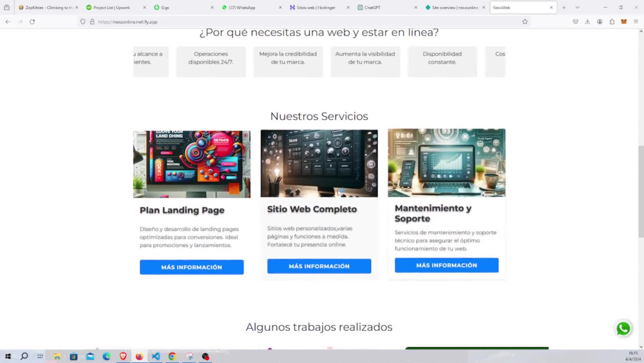
Task: Open the Windows Start menu
Action: 8,357
